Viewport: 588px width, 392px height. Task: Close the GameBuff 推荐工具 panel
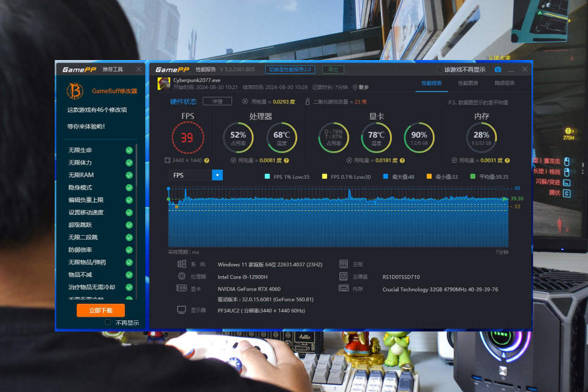pyautogui.click(x=139, y=69)
